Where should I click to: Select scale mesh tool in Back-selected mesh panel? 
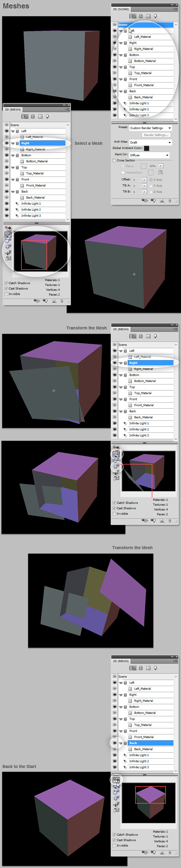tap(116, 810)
